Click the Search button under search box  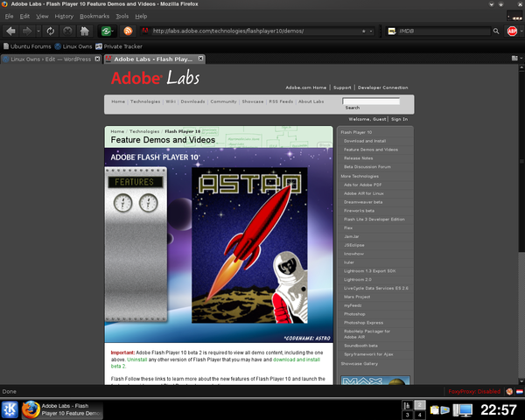(x=353, y=108)
